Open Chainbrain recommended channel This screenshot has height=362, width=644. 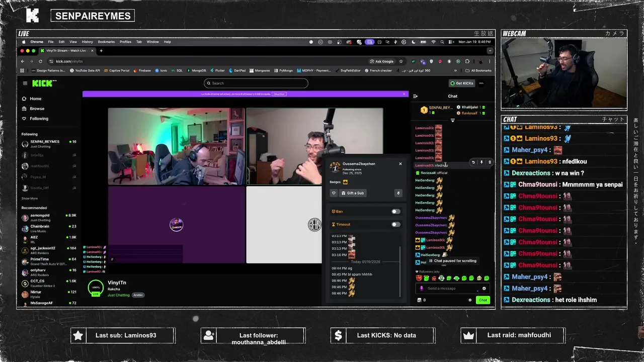click(48, 228)
